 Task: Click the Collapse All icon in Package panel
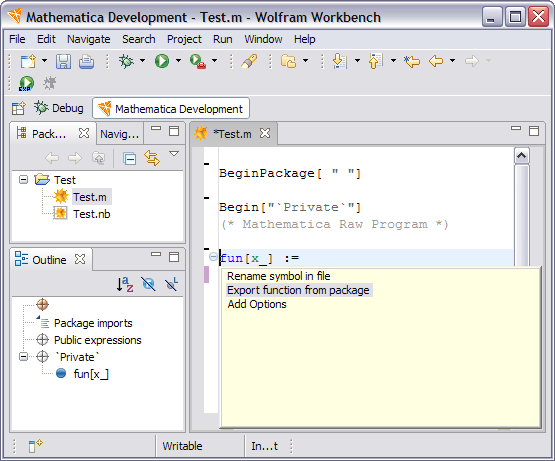point(130,158)
